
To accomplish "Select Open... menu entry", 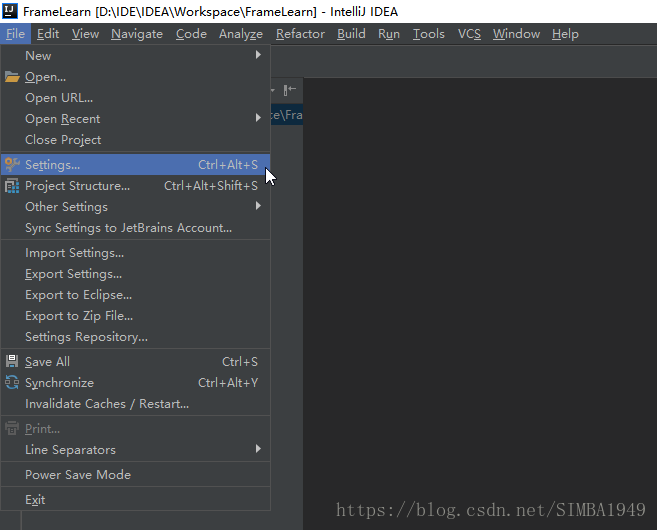I will point(135,77).
